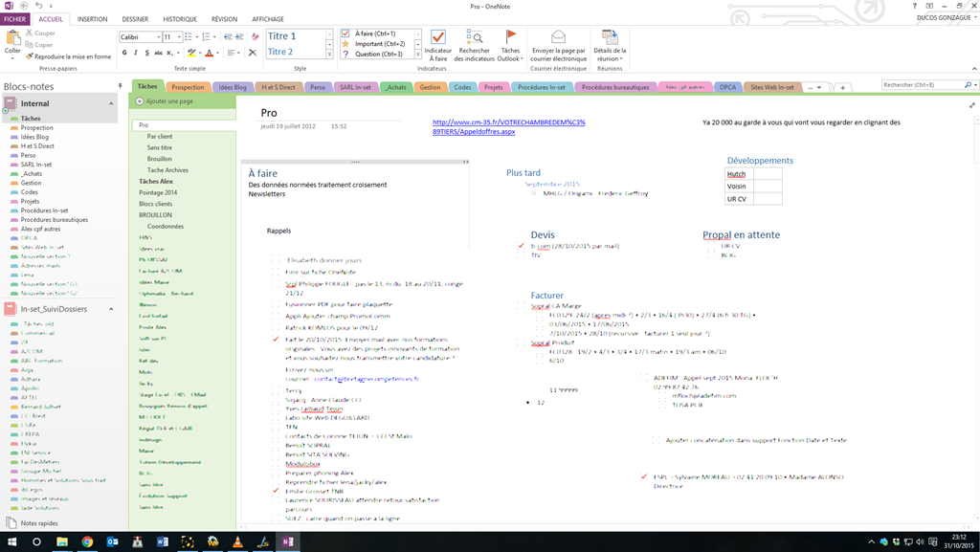Open the INSERTION ribbon tab

point(93,19)
